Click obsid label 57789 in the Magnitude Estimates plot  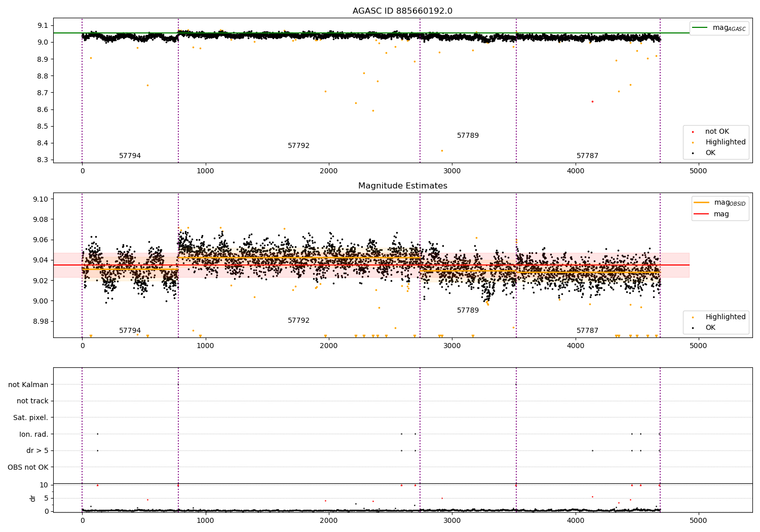(x=468, y=311)
